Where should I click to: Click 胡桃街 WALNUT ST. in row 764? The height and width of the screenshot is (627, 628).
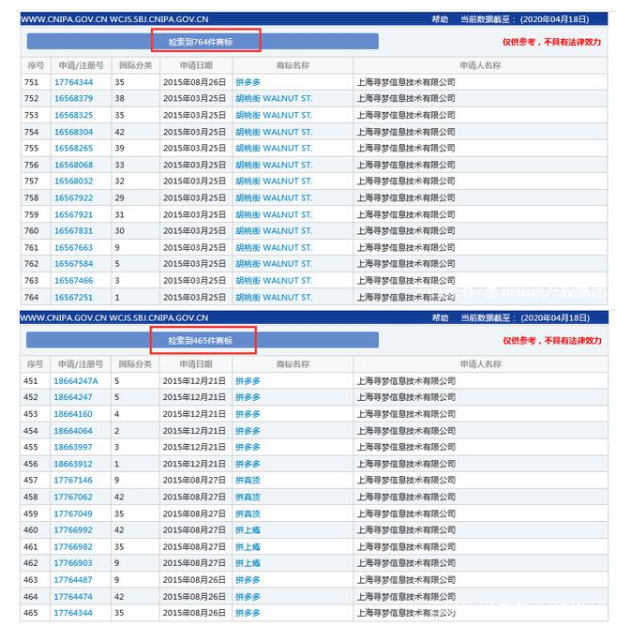tap(274, 297)
